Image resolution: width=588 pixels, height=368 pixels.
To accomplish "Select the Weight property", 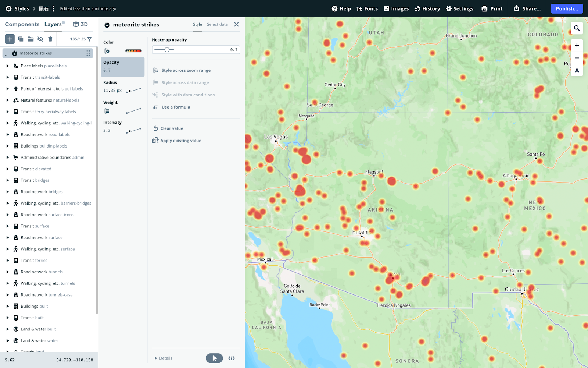I will (x=122, y=107).
